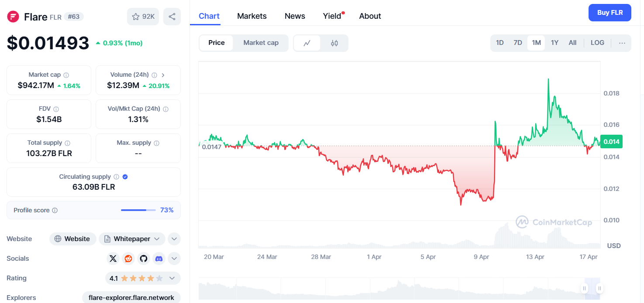Open the flare-explorer.flare.network link
The width and height of the screenshot is (644, 303).
[131, 298]
